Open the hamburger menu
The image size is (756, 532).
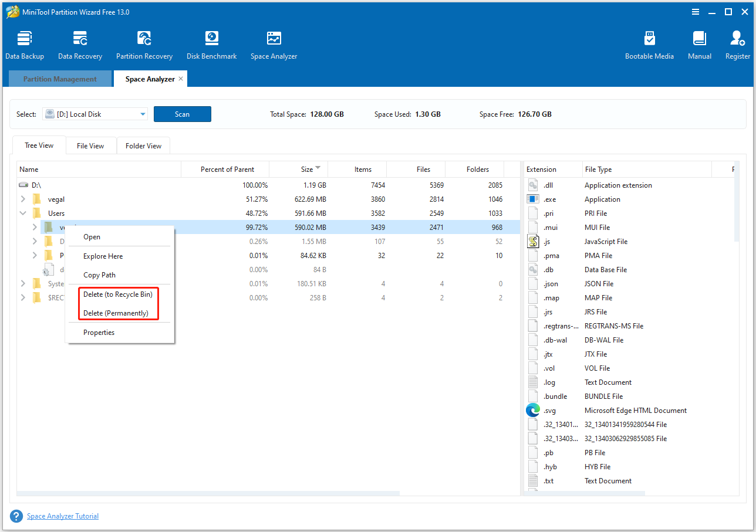coord(696,12)
